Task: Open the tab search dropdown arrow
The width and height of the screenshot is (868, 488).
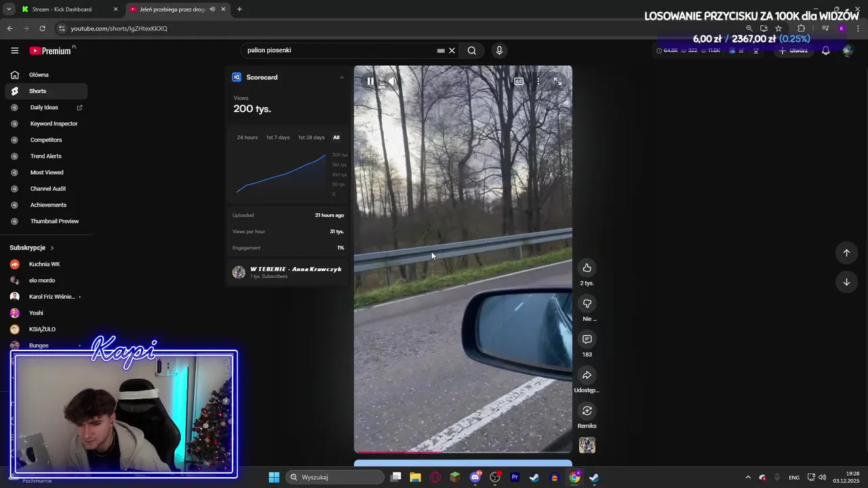Action: (x=8, y=9)
